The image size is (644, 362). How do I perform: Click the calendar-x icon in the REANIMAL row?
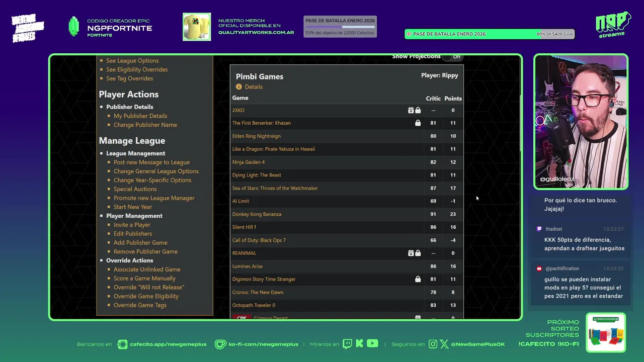[x=411, y=253]
